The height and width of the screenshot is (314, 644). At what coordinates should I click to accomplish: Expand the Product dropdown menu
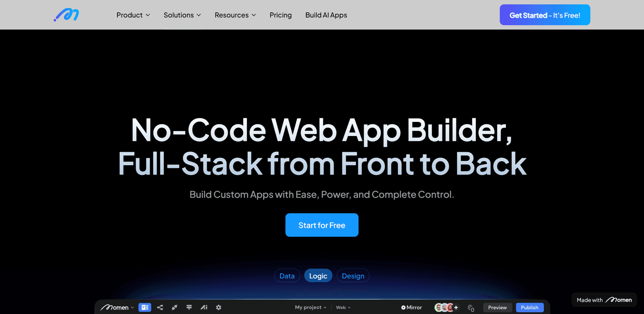(x=133, y=15)
